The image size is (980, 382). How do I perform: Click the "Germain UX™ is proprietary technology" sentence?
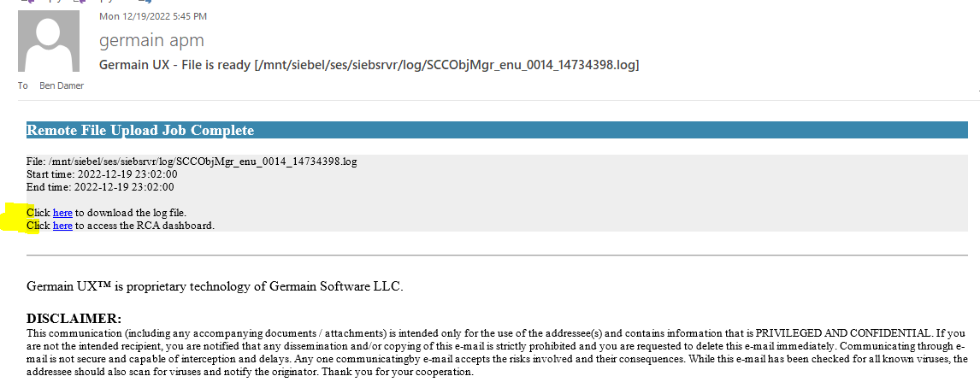click(215, 286)
